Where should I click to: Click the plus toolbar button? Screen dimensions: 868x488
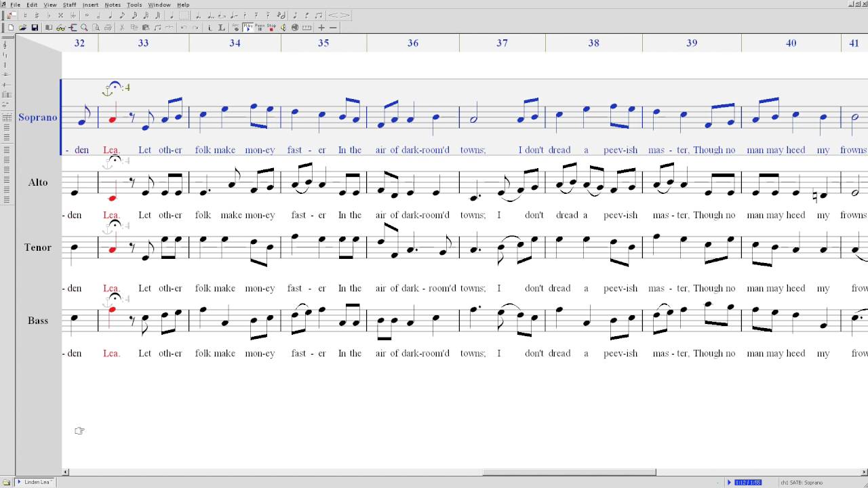(321, 28)
